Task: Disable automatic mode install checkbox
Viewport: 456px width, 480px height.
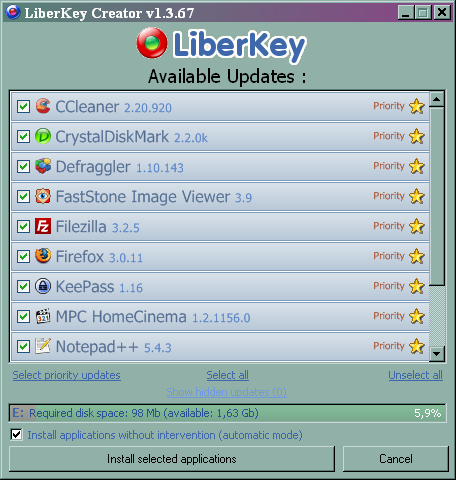Action: pyautogui.click(x=17, y=435)
